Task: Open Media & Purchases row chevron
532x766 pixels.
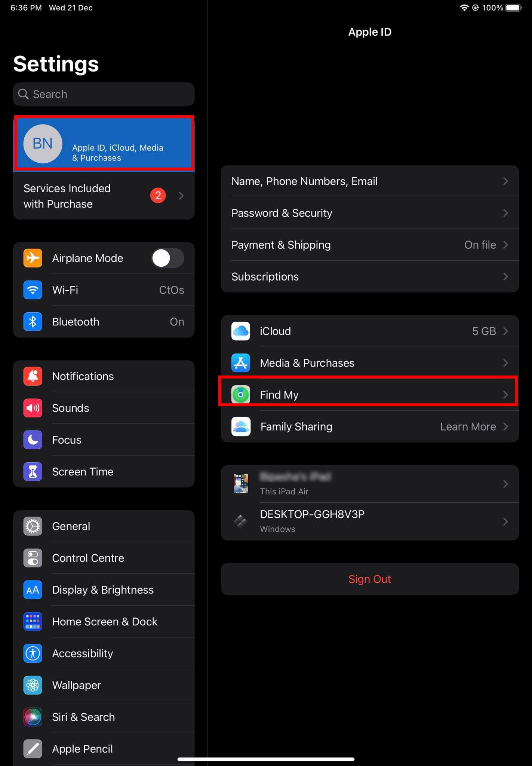Action: click(x=505, y=363)
